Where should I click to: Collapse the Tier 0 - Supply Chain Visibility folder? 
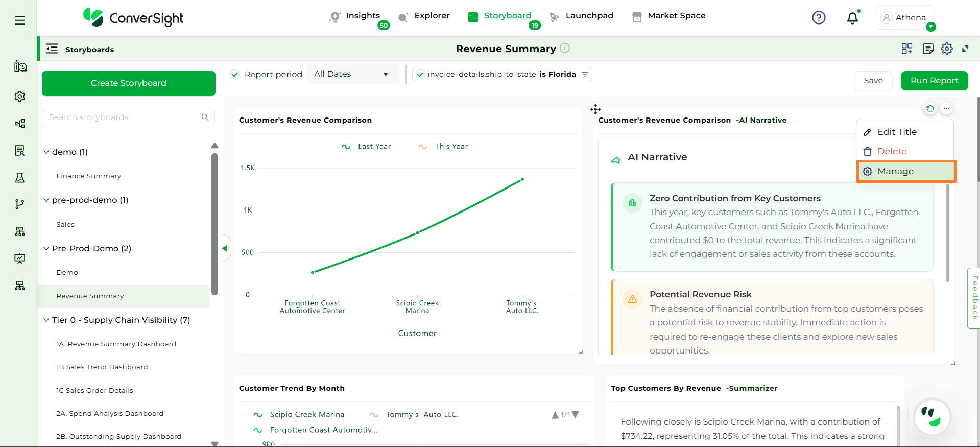[46, 320]
